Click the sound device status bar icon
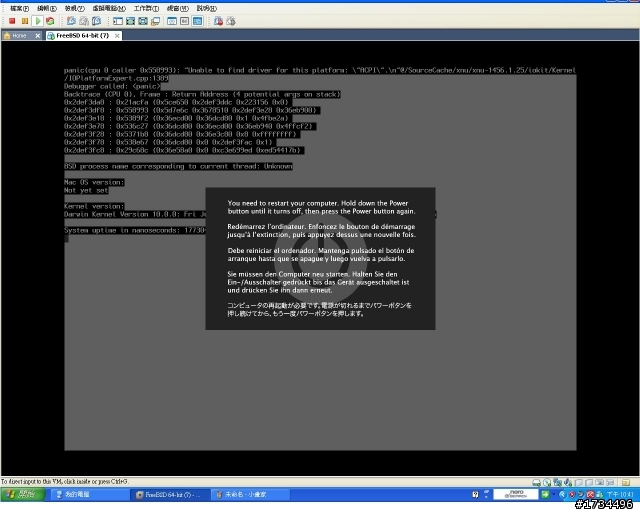Image resolution: width=640 pixels, height=512 pixels. pos(568,483)
